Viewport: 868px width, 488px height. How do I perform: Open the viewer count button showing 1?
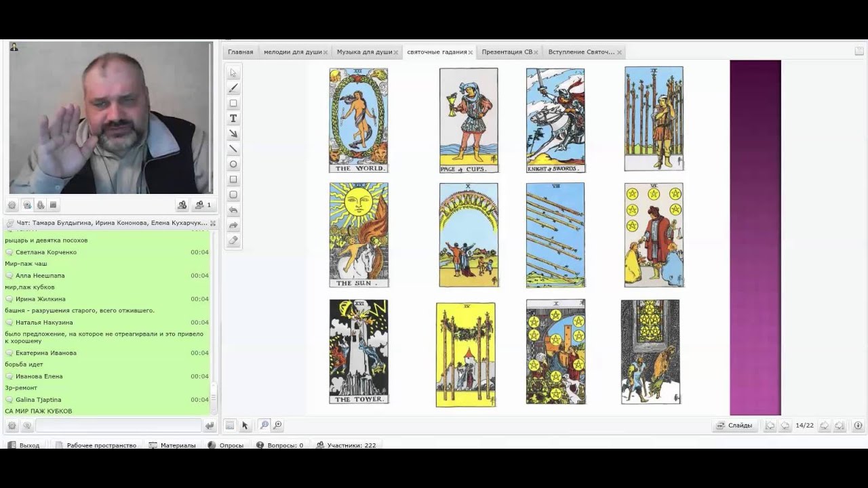coord(203,205)
